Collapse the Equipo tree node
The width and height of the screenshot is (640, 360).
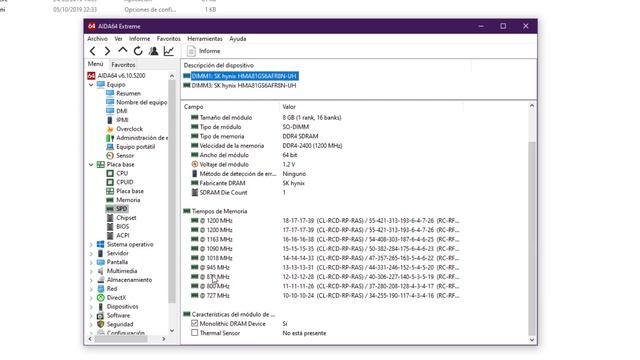91,85
